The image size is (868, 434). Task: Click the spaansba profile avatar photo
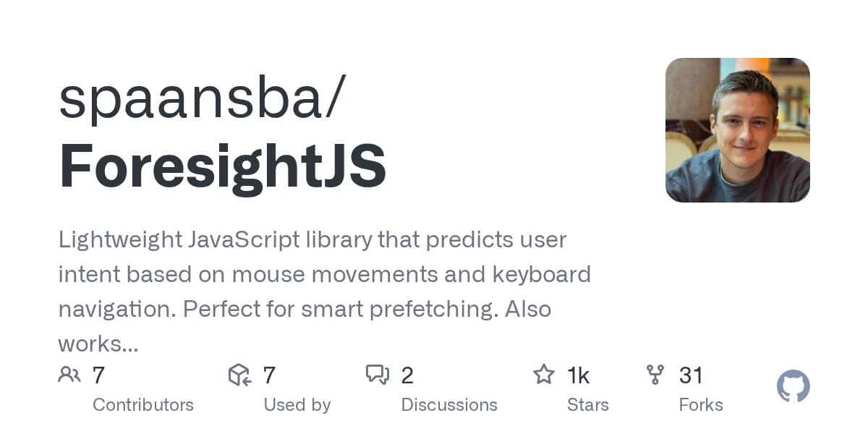(737, 130)
